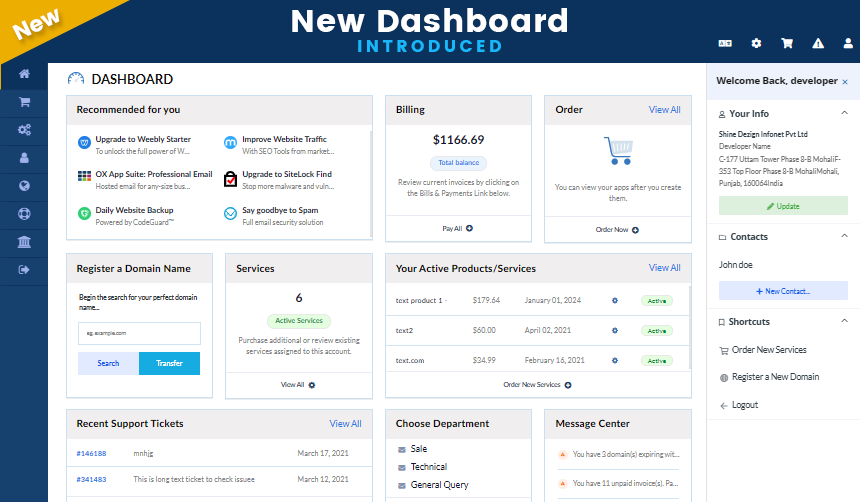Click the Logout shortcut

click(x=739, y=405)
